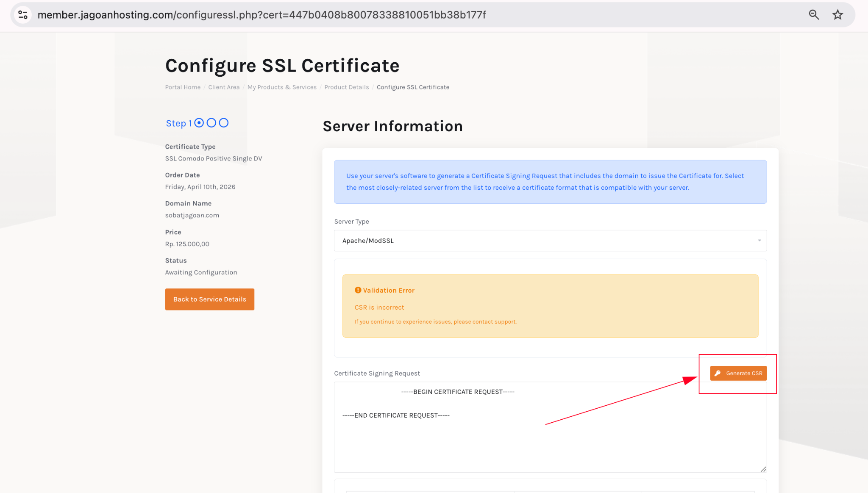Image resolution: width=868 pixels, height=493 pixels.
Task: Click the browser URL address field
Action: (262, 15)
